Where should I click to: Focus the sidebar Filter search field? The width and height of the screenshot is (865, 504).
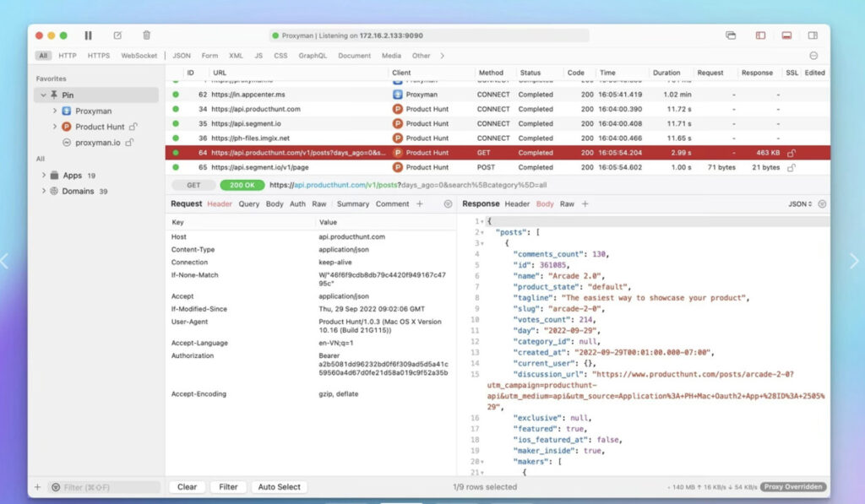click(x=105, y=487)
